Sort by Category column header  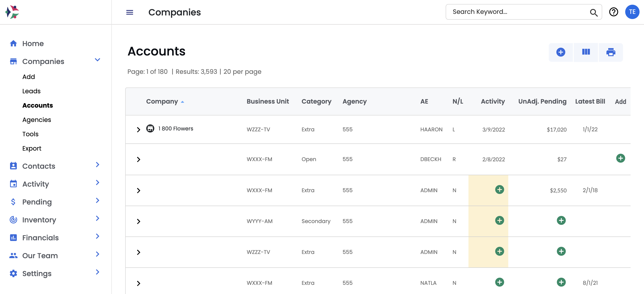[x=316, y=101]
